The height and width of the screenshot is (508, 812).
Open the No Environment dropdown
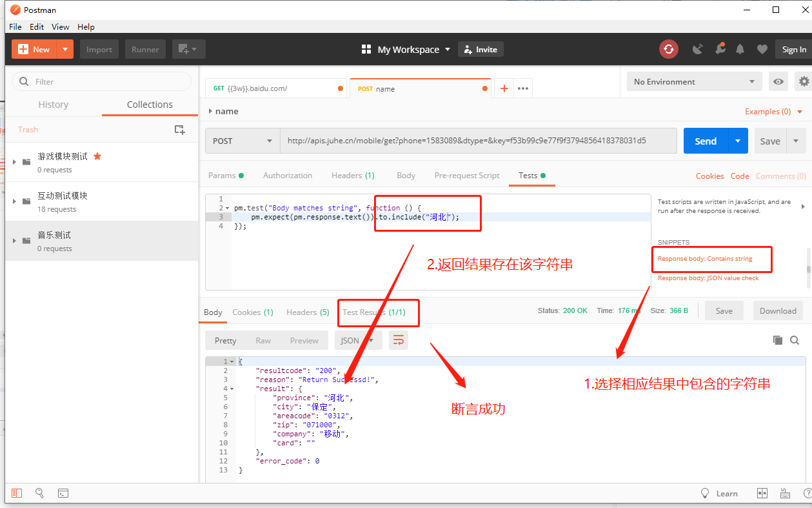point(694,81)
